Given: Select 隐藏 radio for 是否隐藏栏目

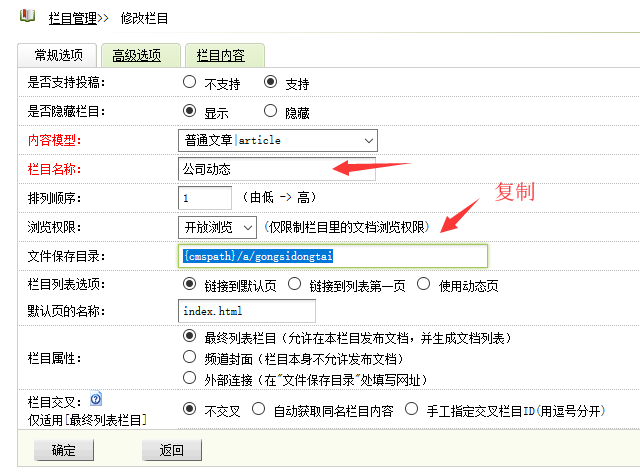Looking at the screenshot, I should point(270,112).
